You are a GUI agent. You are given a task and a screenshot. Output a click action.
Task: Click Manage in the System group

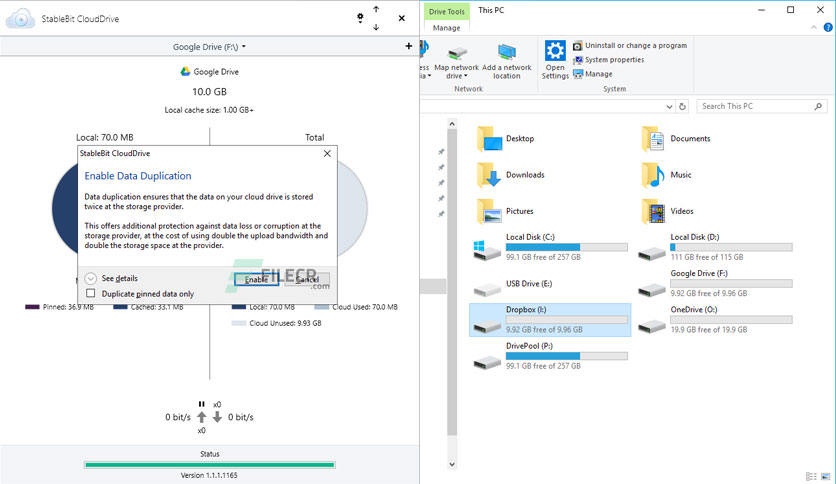[592, 74]
